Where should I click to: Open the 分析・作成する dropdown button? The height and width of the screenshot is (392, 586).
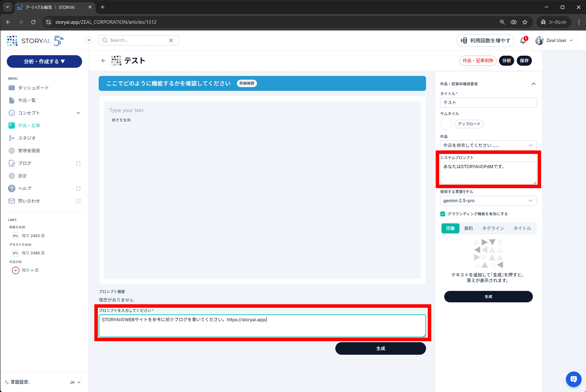(44, 61)
